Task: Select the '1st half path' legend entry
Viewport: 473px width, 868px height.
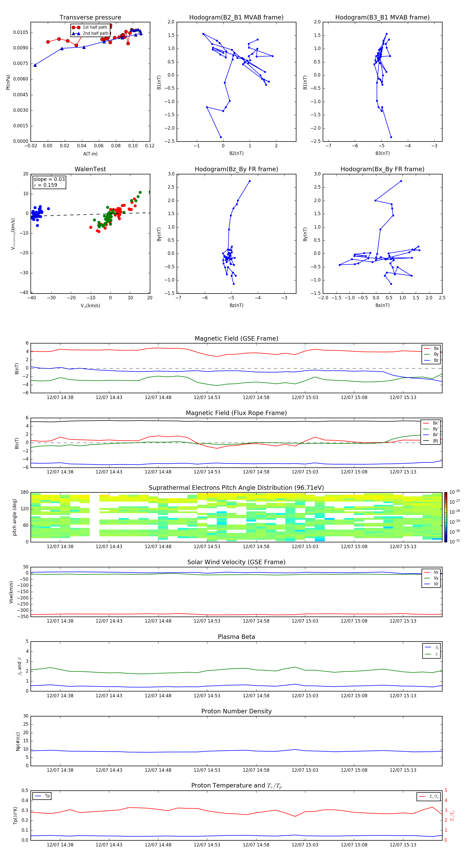Action: [90, 27]
